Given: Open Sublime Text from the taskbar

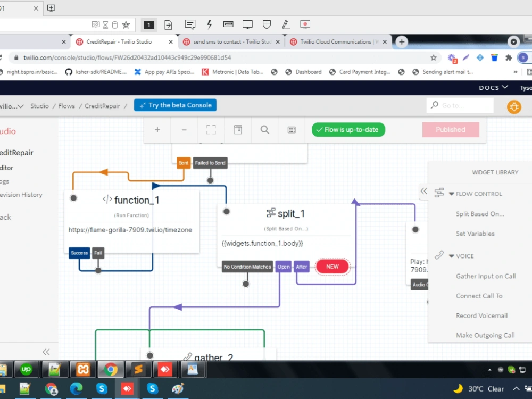Looking at the screenshot, I should (138, 370).
